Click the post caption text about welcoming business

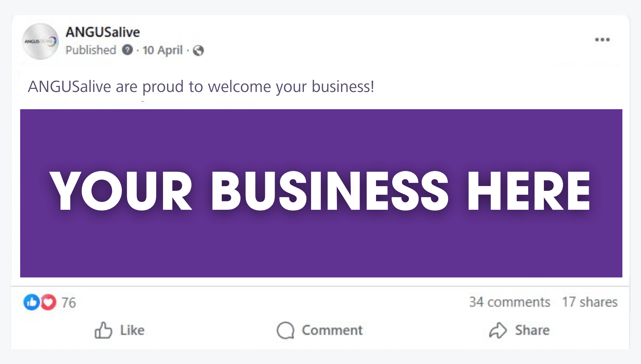click(201, 87)
